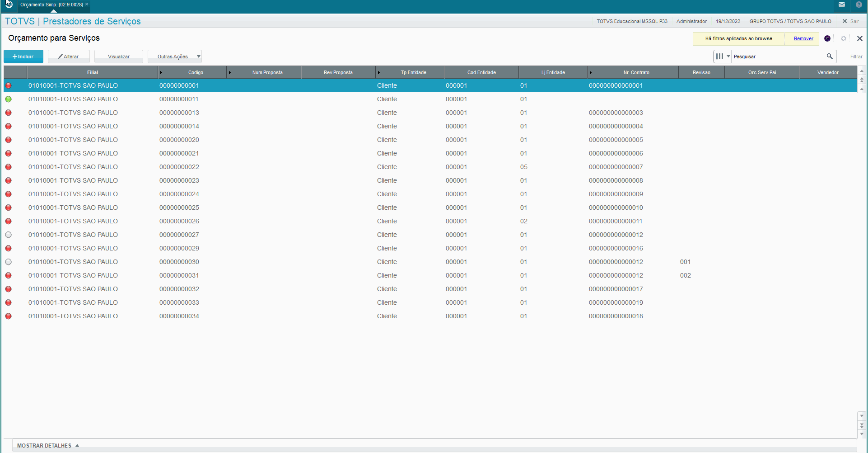Click the red status icon for Codigo 00000000033
The image size is (868, 453).
(x=9, y=302)
